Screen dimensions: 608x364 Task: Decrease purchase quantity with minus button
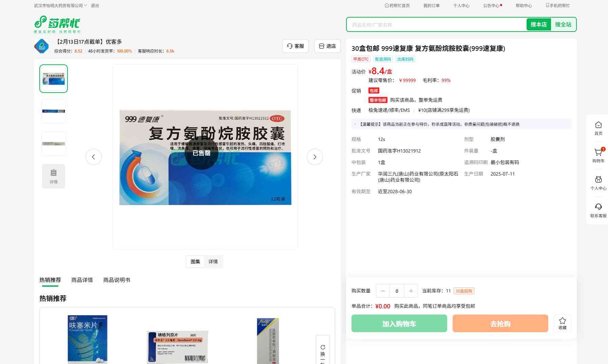[x=383, y=291]
